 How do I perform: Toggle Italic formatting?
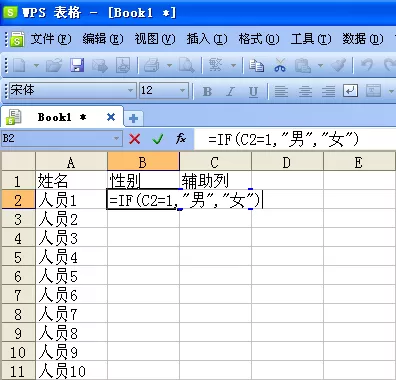(x=230, y=91)
